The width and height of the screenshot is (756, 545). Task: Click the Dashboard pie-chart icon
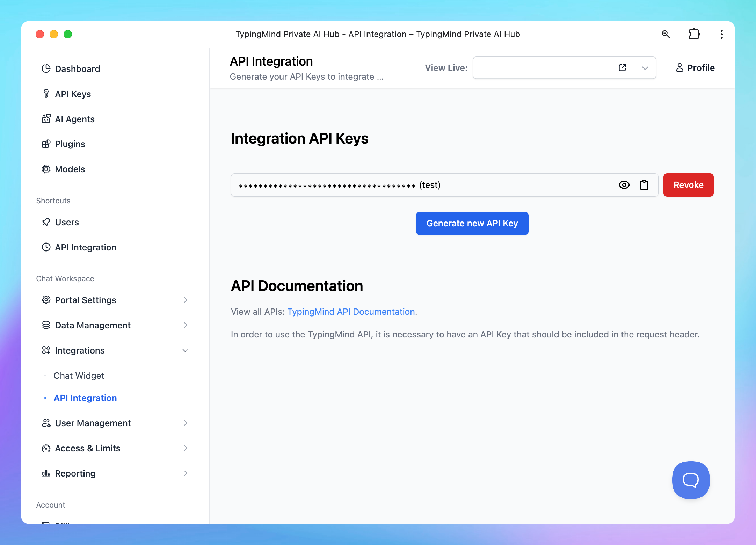[46, 68]
